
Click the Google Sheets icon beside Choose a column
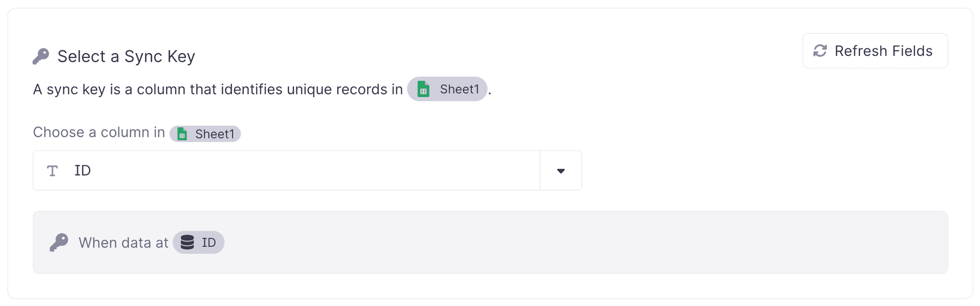pos(182,134)
